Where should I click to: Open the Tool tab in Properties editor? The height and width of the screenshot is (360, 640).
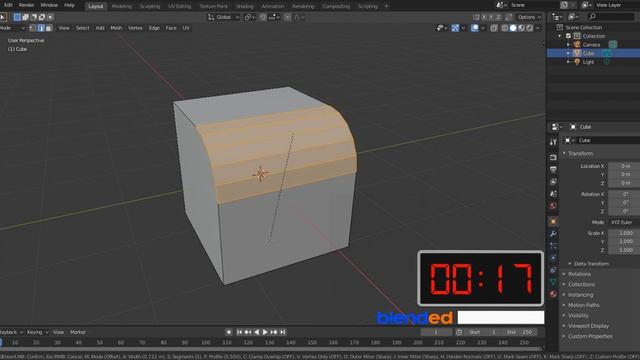coord(553,142)
